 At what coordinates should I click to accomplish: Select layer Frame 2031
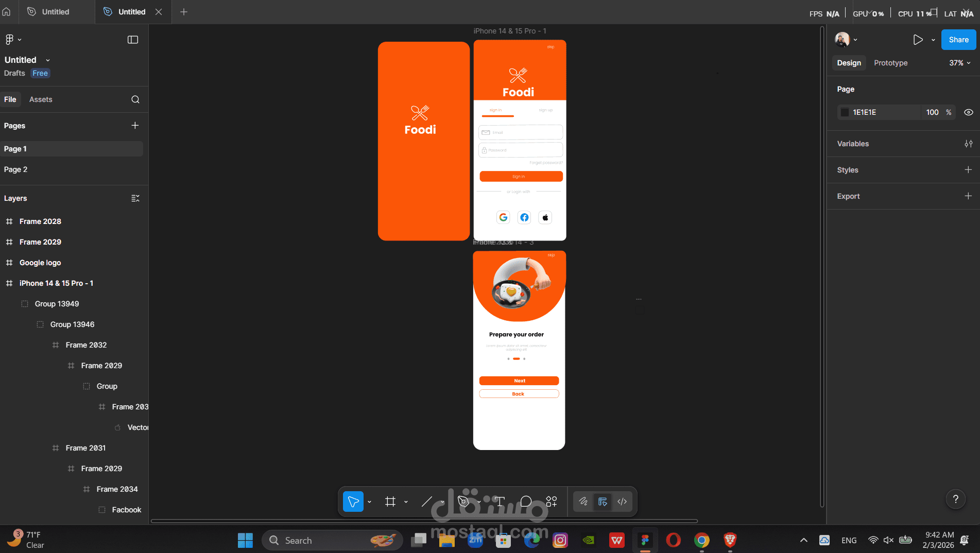(85, 448)
